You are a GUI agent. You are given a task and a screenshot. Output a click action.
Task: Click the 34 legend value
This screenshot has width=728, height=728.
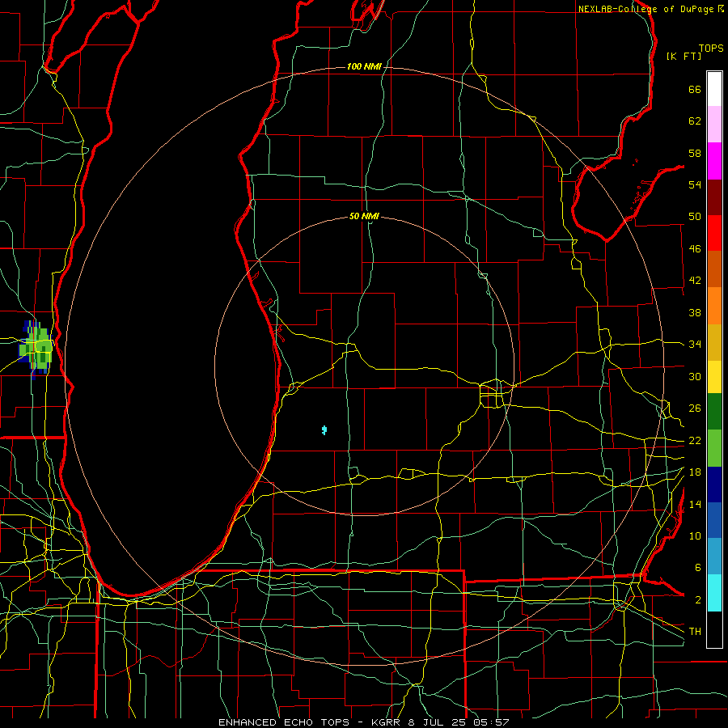tap(695, 345)
